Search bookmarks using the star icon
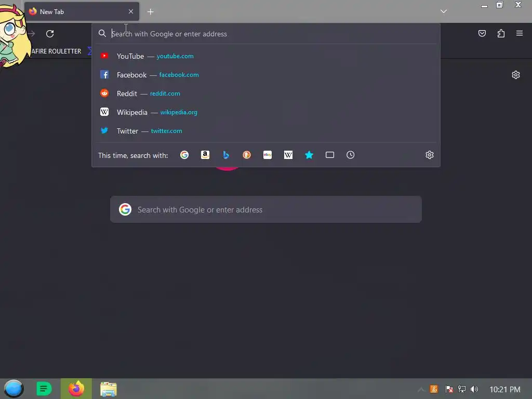The image size is (532, 399). [x=309, y=155]
